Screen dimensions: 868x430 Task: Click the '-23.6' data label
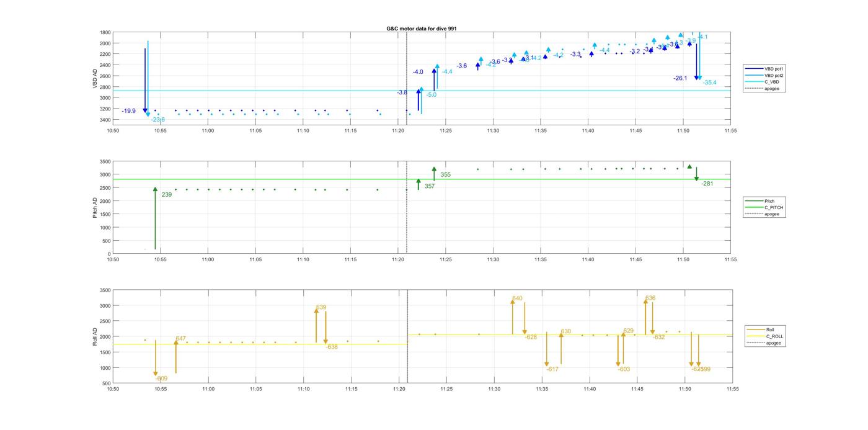(x=158, y=120)
